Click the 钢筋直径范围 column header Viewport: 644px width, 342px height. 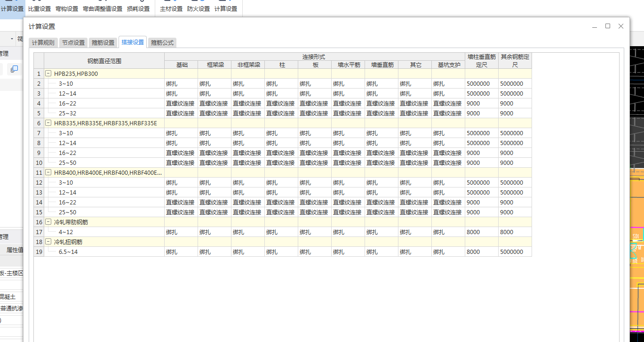(104, 61)
